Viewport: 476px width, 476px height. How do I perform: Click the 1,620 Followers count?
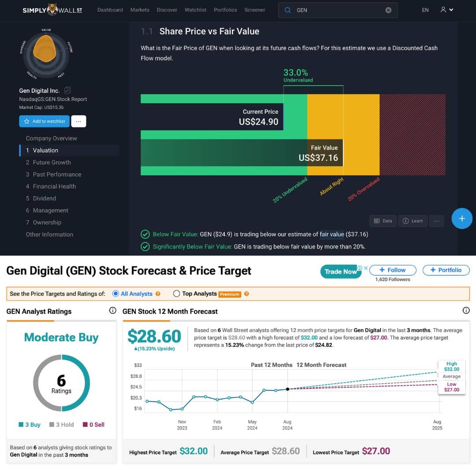coord(393,279)
